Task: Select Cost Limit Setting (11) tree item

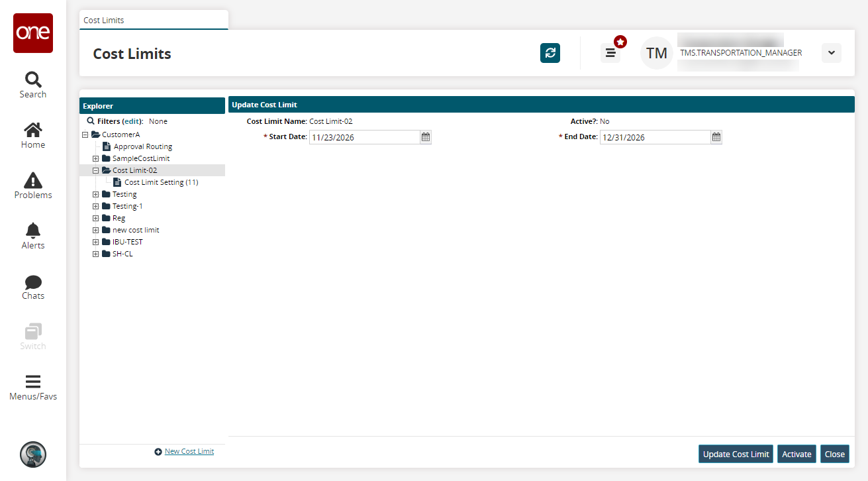Action: click(x=161, y=182)
